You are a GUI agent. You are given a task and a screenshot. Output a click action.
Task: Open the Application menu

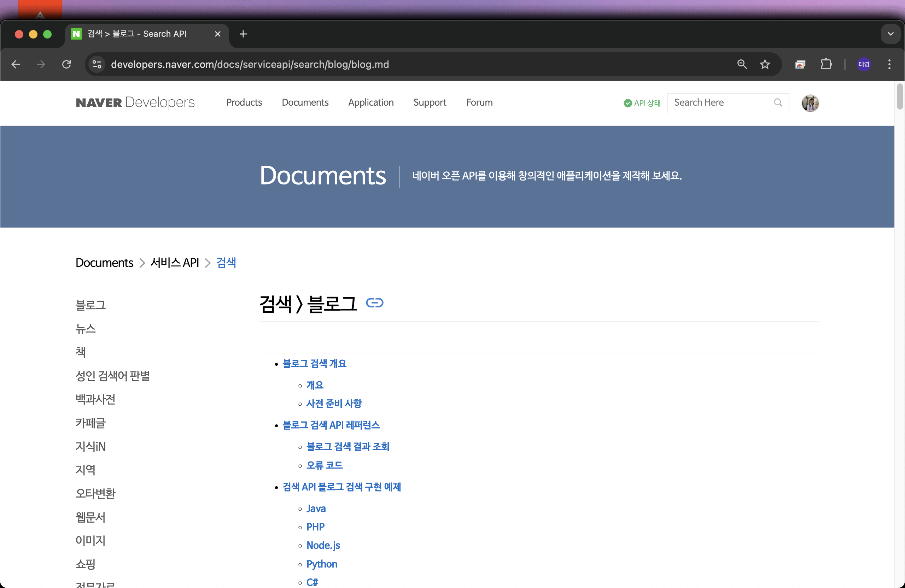[371, 102]
